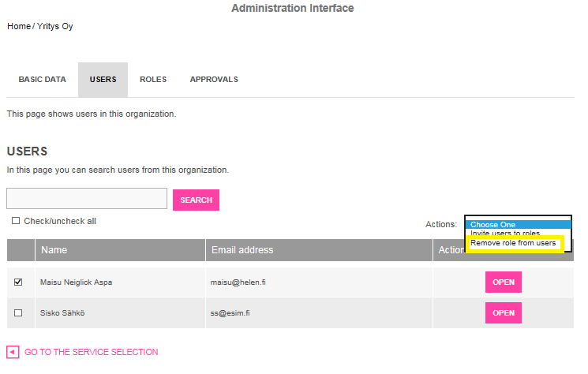
Task: Choose 'Remove role from users' option
Action: [x=513, y=243]
